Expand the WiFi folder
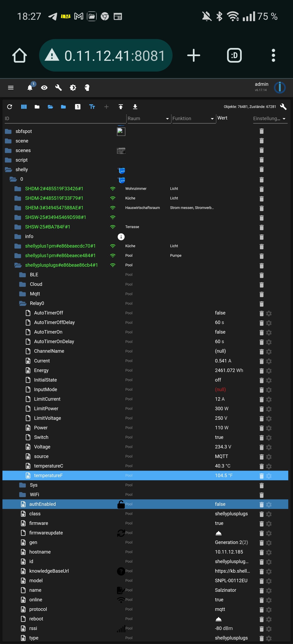 click(23, 495)
